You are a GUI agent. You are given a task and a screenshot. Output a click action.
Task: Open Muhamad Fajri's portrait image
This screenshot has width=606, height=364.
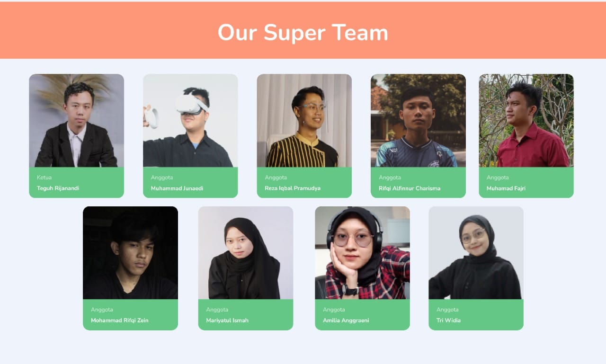(526, 120)
